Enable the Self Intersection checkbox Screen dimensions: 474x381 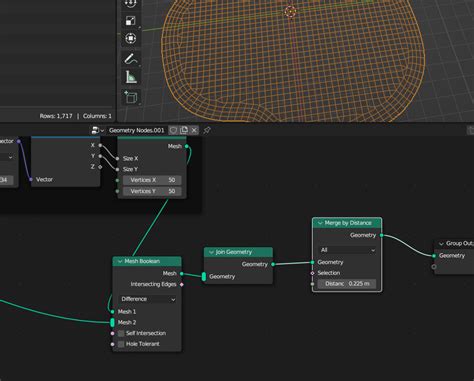pyautogui.click(x=121, y=333)
